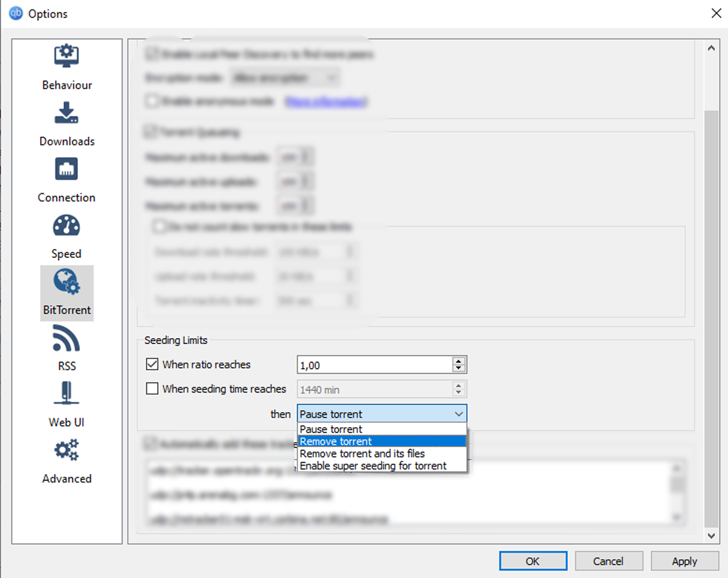The width and height of the screenshot is (728, 578).
Task: Open the Advanced settings page
Action: pos(67,461)
